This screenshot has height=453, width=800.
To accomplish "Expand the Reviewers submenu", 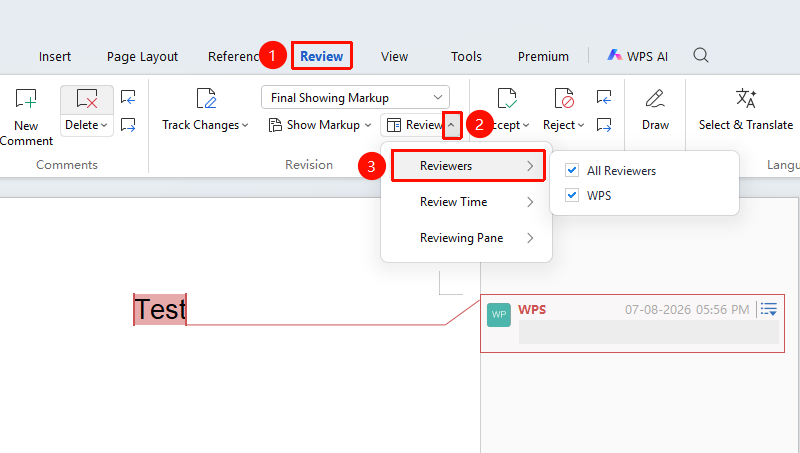I will (x=468, y=166).
